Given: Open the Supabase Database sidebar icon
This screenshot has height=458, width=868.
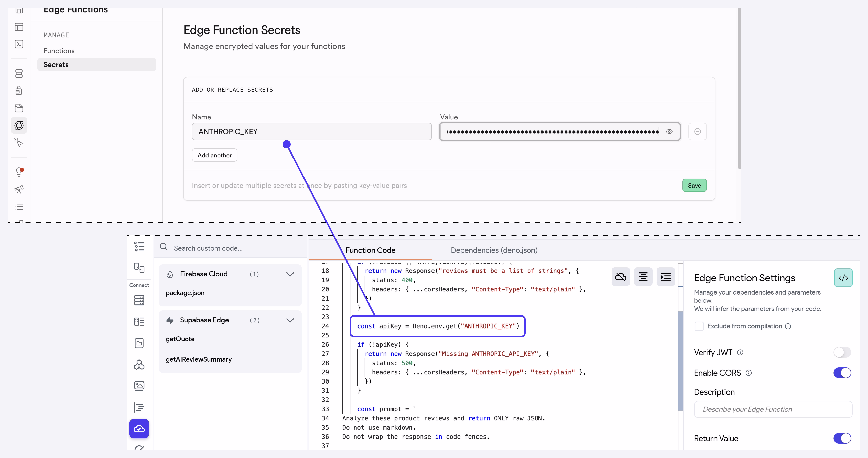Looking at the screenshot, I should (x=19, y=73).
